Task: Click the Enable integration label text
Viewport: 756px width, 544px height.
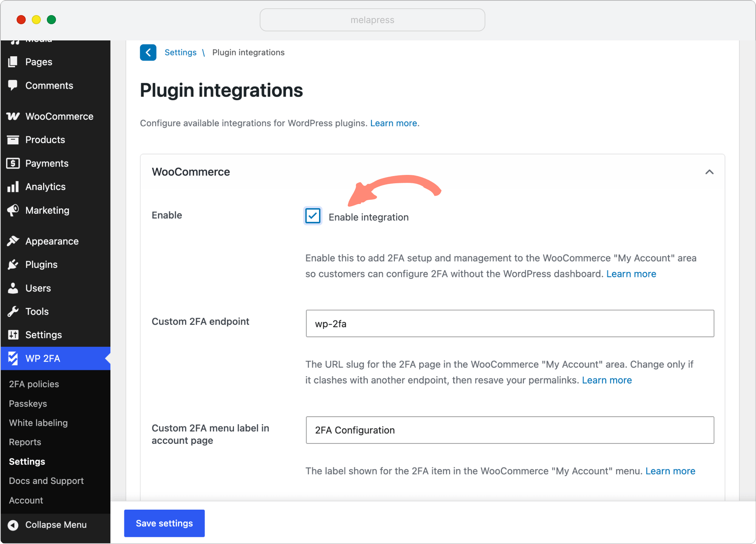Action: point(369,217)
